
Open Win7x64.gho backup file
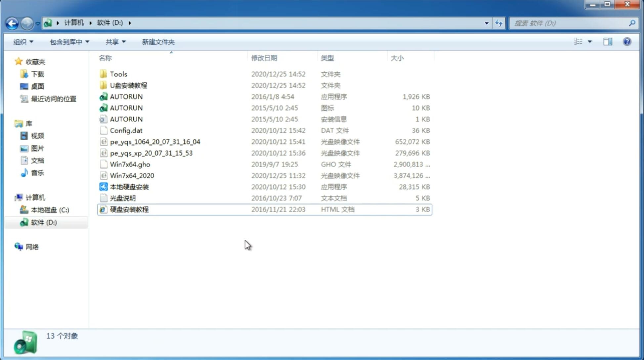tap(130, 164)
